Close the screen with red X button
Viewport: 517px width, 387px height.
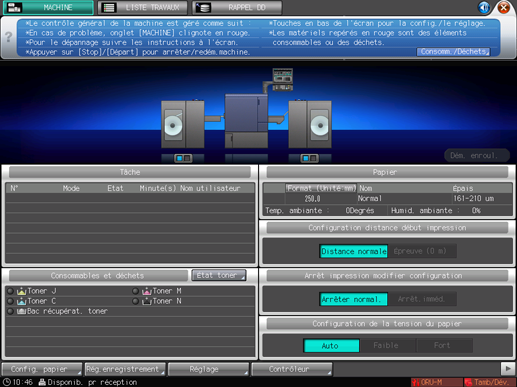click(x=504, y=7)
